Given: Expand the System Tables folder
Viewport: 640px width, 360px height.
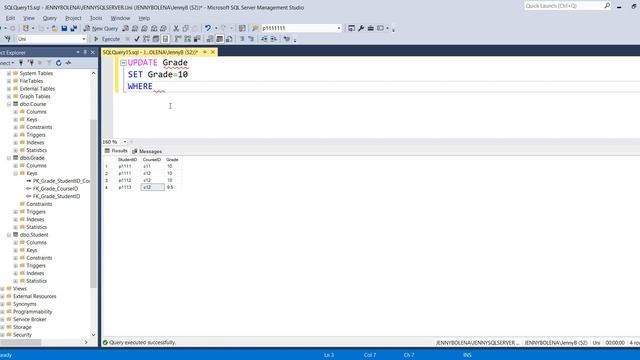Looking at the screenshot, I should coord(9,73).
